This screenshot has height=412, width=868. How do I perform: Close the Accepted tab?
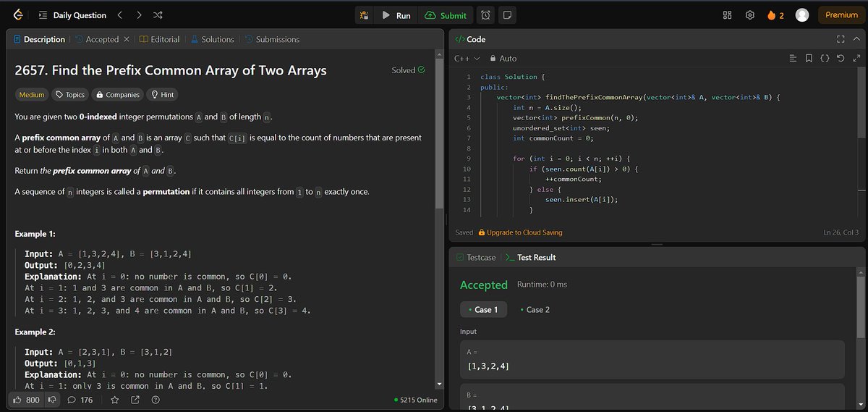127,39
